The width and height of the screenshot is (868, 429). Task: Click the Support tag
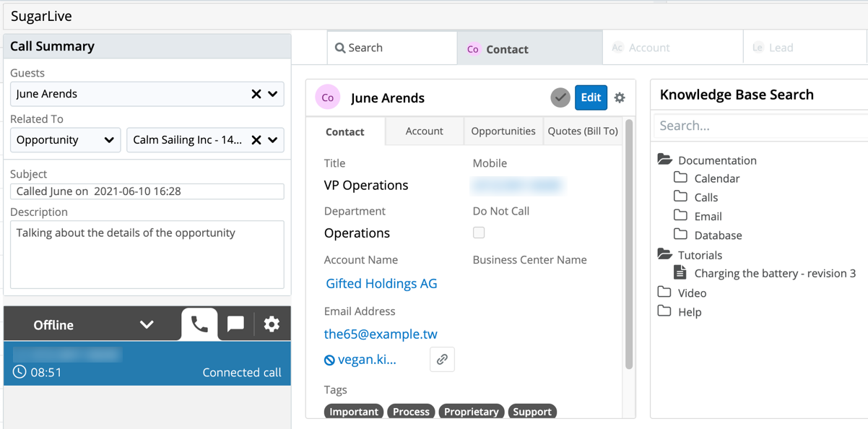tap(532, 412)
